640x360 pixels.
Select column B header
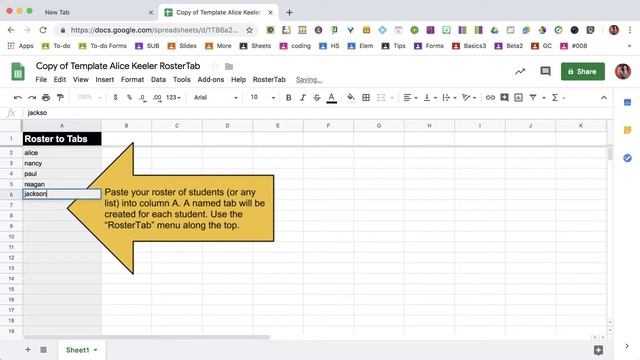[x=127, y=126]
